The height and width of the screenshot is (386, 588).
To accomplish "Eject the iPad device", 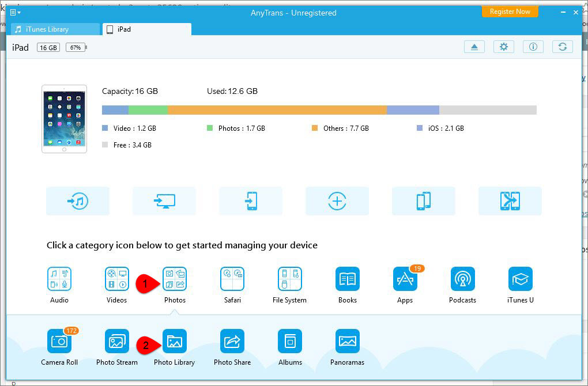I will tap(474, 47).
